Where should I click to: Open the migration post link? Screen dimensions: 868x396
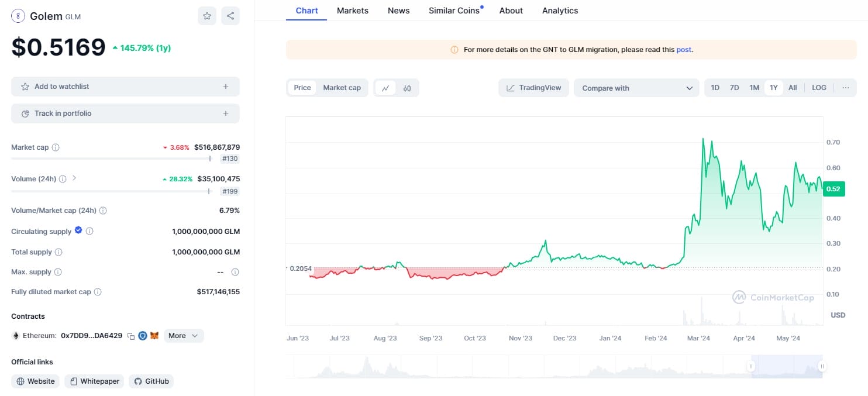pyautogui.click(x=684, y=50)
